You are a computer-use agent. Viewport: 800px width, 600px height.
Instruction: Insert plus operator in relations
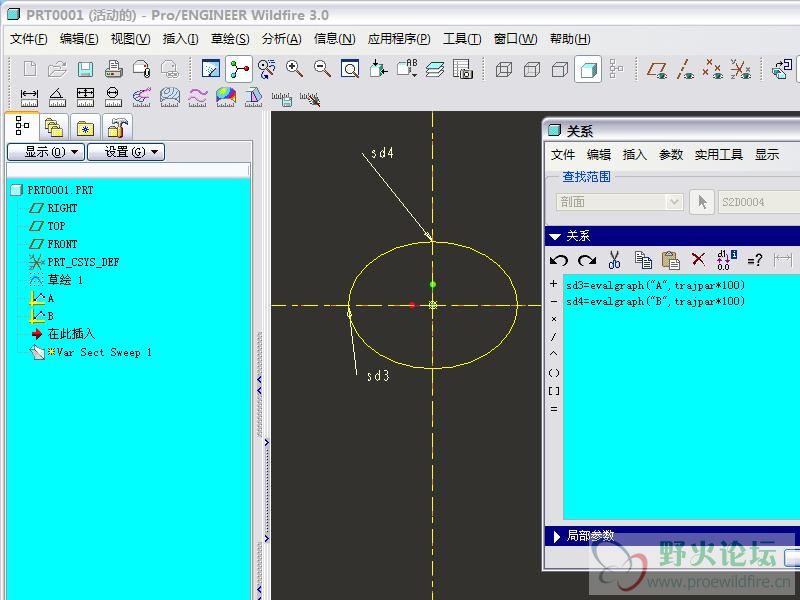(554, 284)
